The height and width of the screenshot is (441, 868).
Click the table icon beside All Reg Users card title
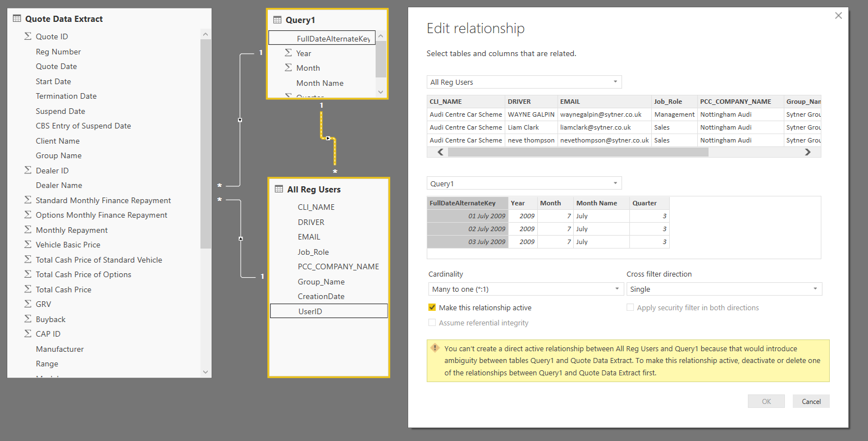[279, 189]
